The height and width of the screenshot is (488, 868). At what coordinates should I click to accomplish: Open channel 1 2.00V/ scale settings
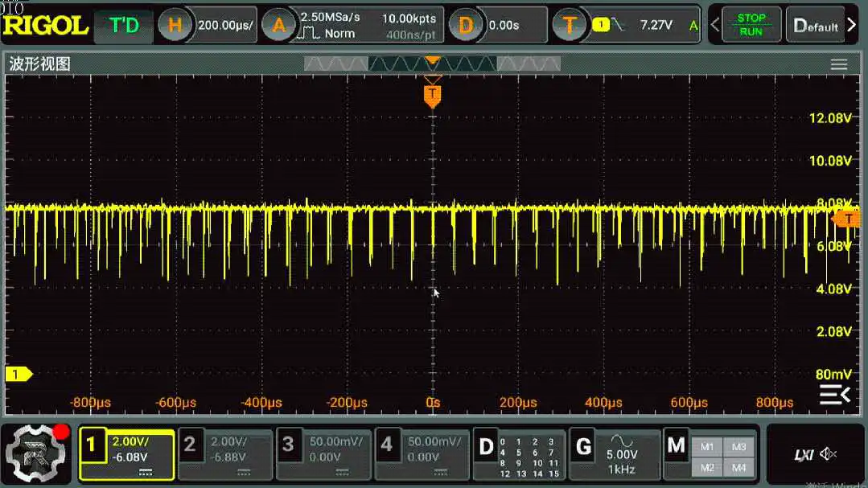click(130, 441)
